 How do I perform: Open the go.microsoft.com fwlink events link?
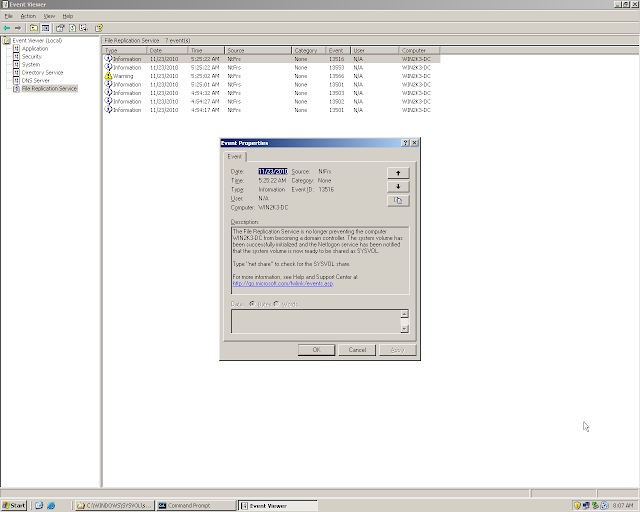click(x=283, y=283)
